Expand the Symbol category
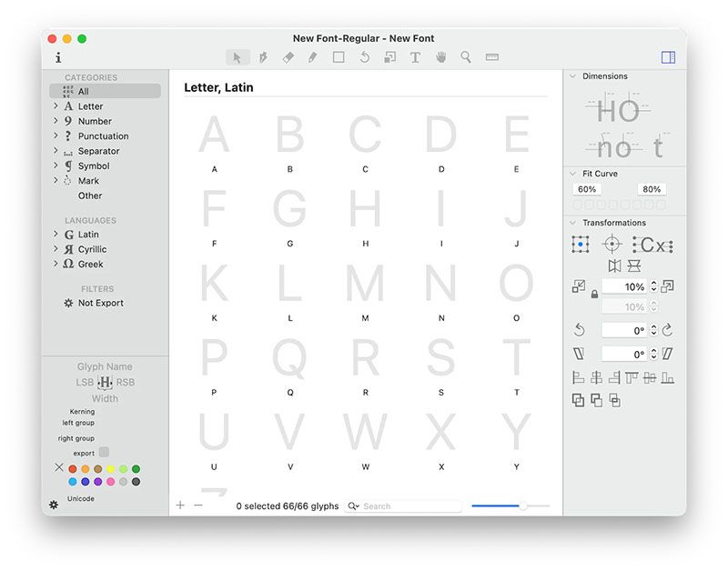This screenshot has width=728, height=571. click(56, 165)
